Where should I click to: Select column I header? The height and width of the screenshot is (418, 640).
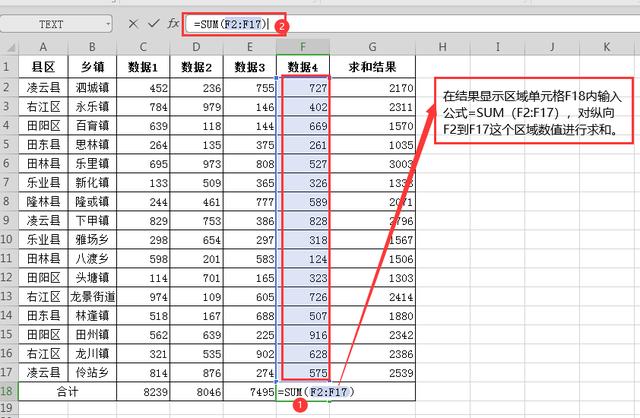498,47
